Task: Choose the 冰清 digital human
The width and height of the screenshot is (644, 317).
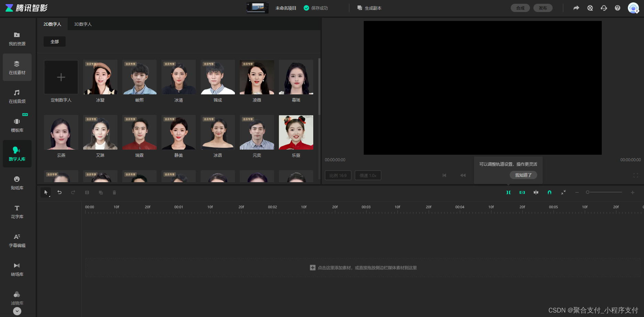Action: tap(179, 77)
